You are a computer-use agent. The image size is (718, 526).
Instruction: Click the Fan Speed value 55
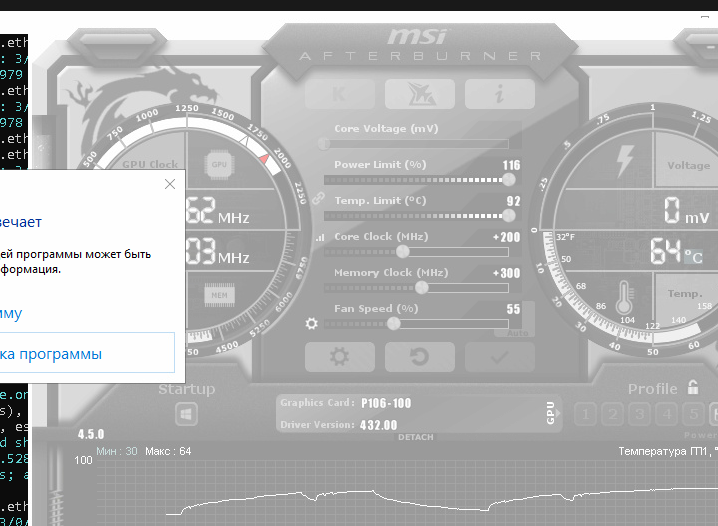coord(513,309)
